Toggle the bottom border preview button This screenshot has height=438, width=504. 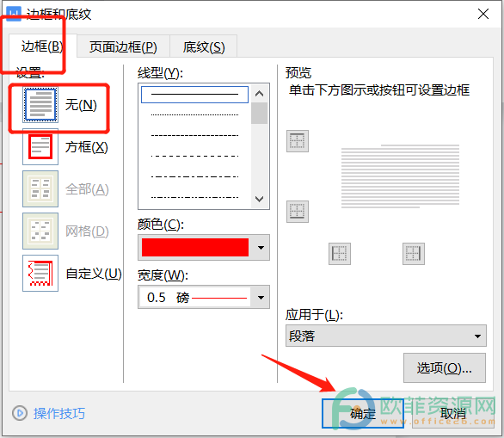click(x=298, y=212)
